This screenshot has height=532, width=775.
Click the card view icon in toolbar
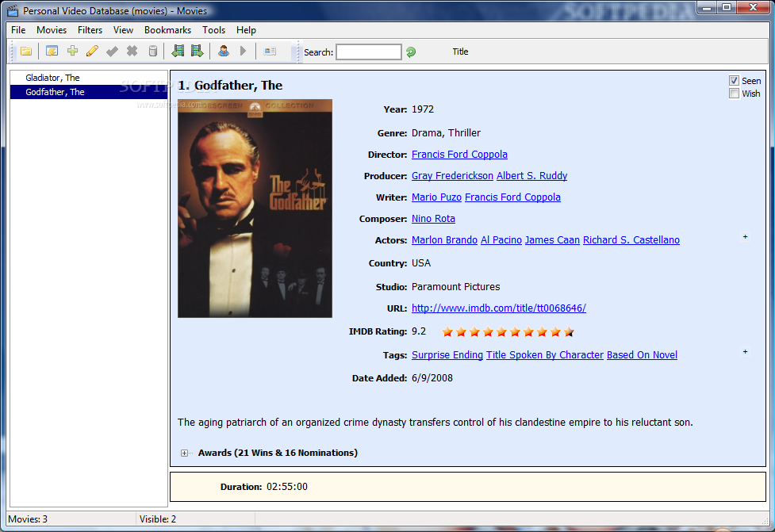[270, 52]
